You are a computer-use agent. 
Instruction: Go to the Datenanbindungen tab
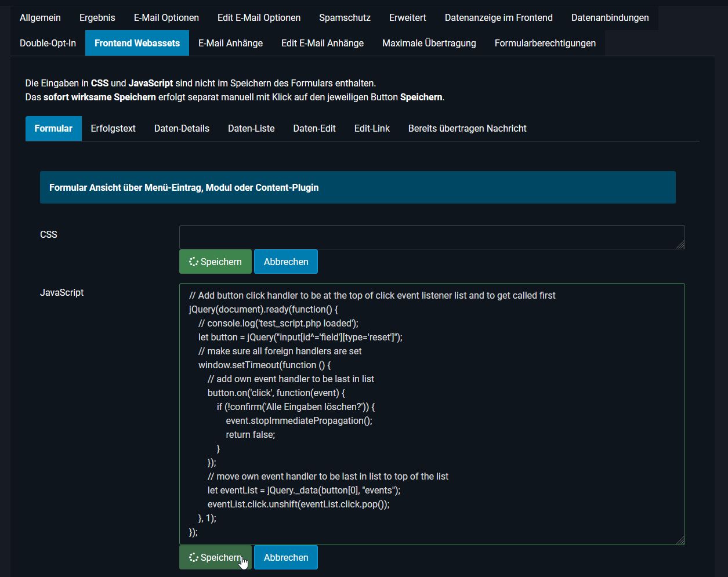610,17
